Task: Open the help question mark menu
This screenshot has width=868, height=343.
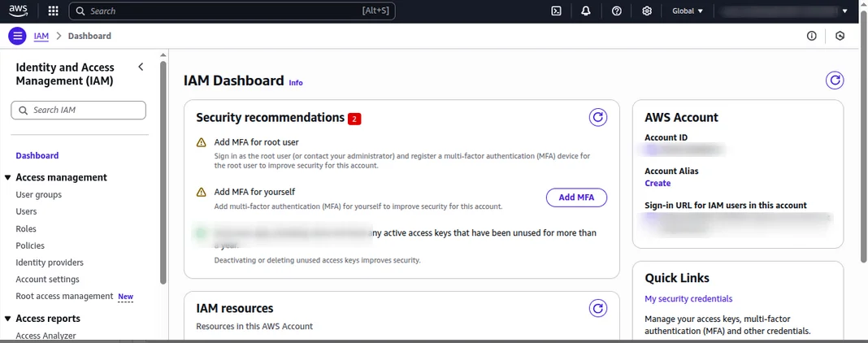Action: 617,11
